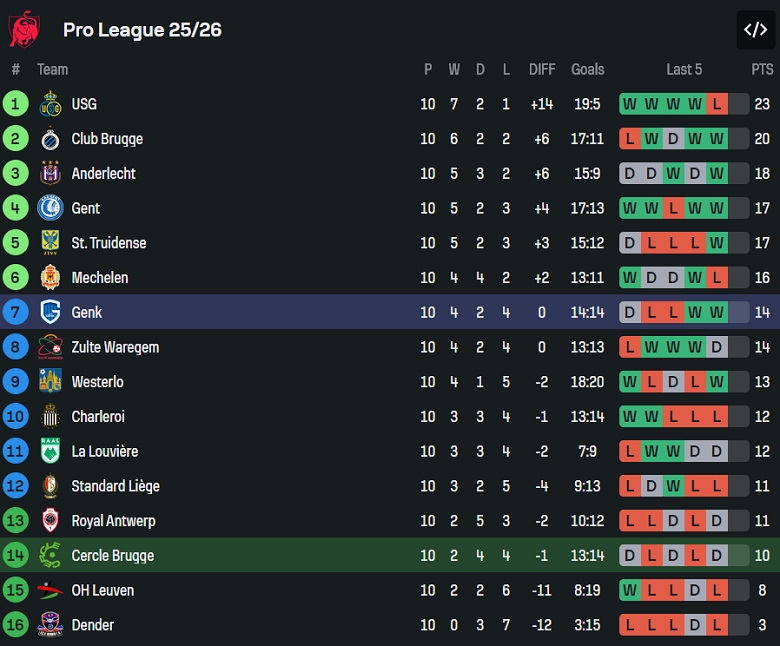This screenshot has width=780, height=646.
Task: Open the Mechelen team link
Action: [x=100, y=278]
